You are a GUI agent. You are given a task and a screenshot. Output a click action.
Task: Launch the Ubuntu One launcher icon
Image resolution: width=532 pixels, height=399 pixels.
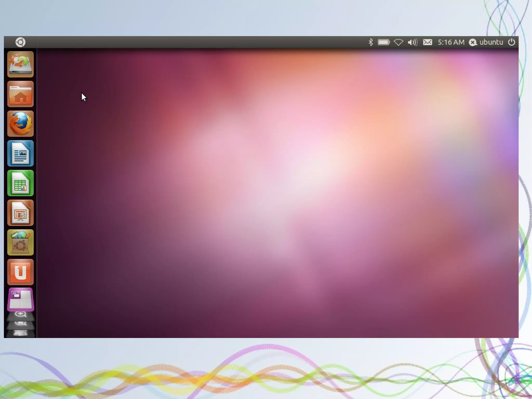pyautogui.click(x=20, y=272)
